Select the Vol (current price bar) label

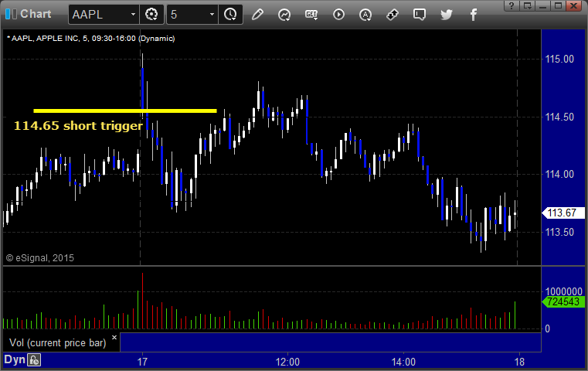(x=58, y=343)
